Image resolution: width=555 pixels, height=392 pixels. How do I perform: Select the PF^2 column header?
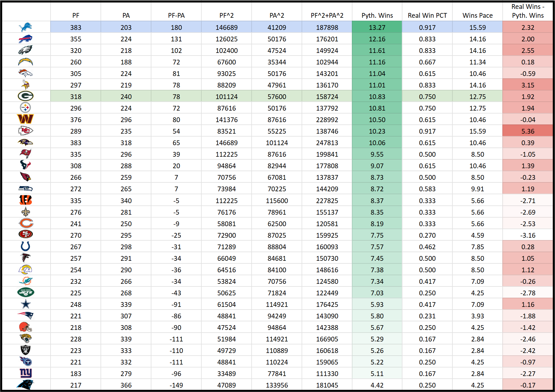tap(226, 15)
